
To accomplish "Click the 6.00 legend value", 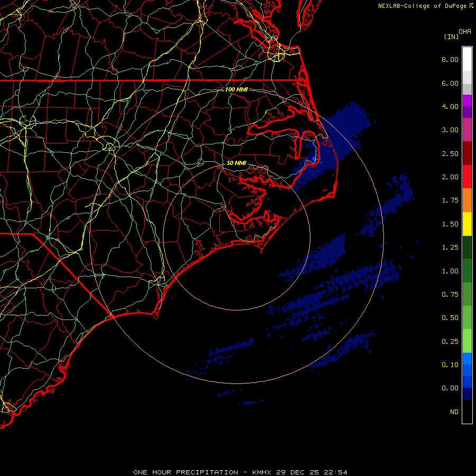I will [450, 83].
